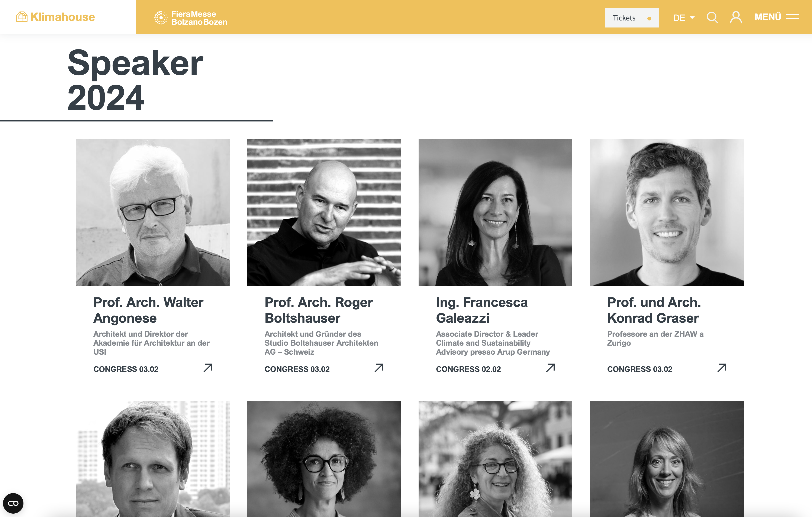This screenshot has height=517, width=812.
Task: Open Ing. Francesca Galeazzi name link
Action: click(481, 310)
